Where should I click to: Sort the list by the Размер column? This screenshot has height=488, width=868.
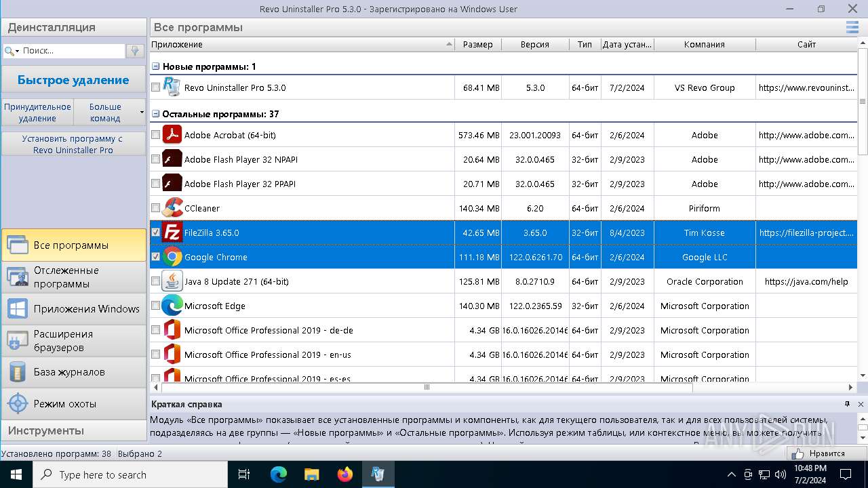point(478,44)
